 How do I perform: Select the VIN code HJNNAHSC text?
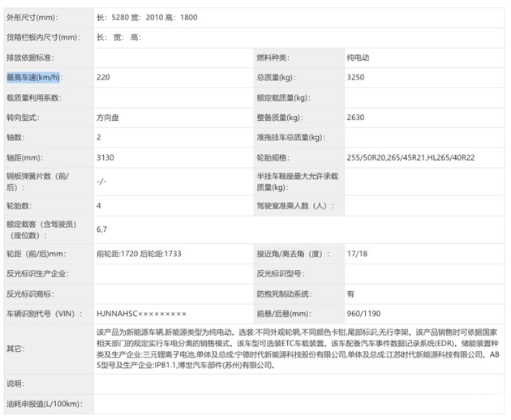point(141,313)
